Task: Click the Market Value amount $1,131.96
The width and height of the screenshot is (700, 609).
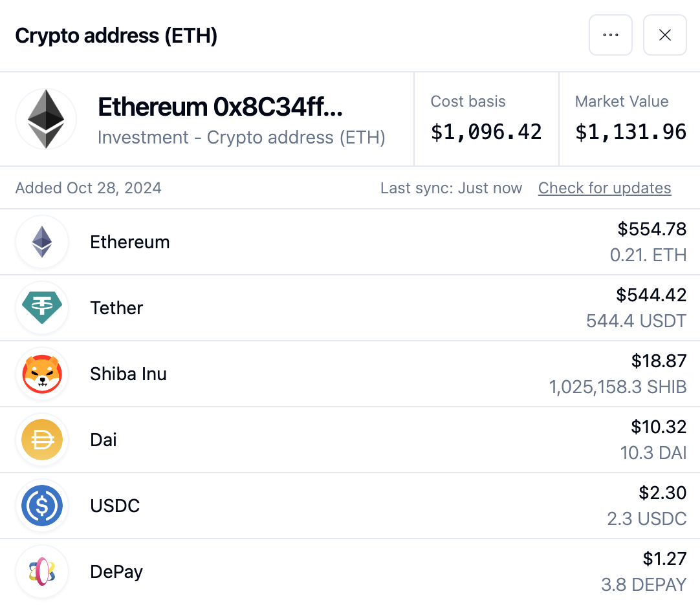Action: tap(630, 132)
